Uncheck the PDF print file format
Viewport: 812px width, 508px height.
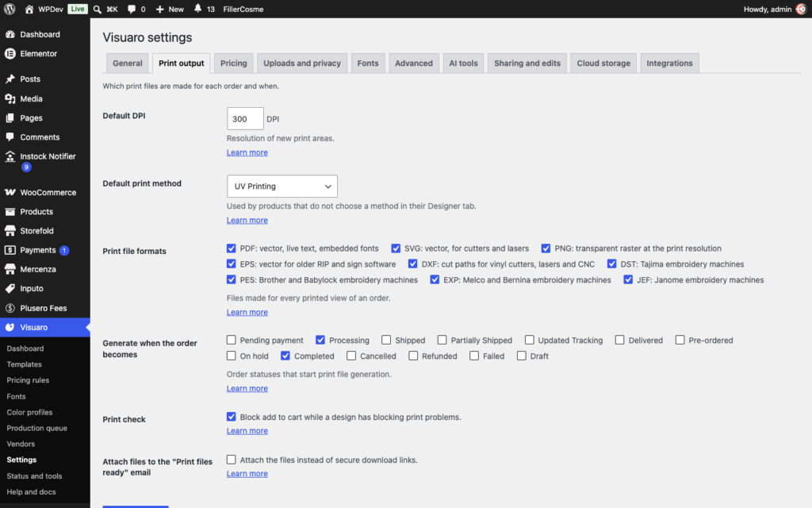point(231,248)
